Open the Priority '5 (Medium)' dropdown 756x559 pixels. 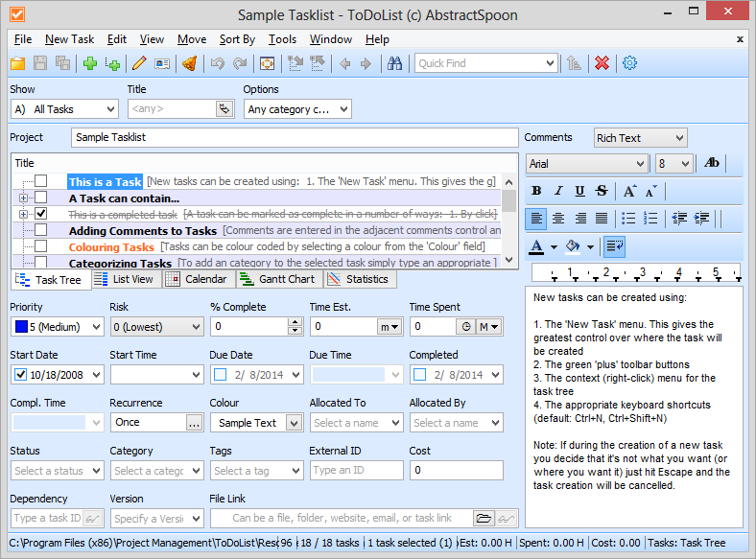click(96, 327)
